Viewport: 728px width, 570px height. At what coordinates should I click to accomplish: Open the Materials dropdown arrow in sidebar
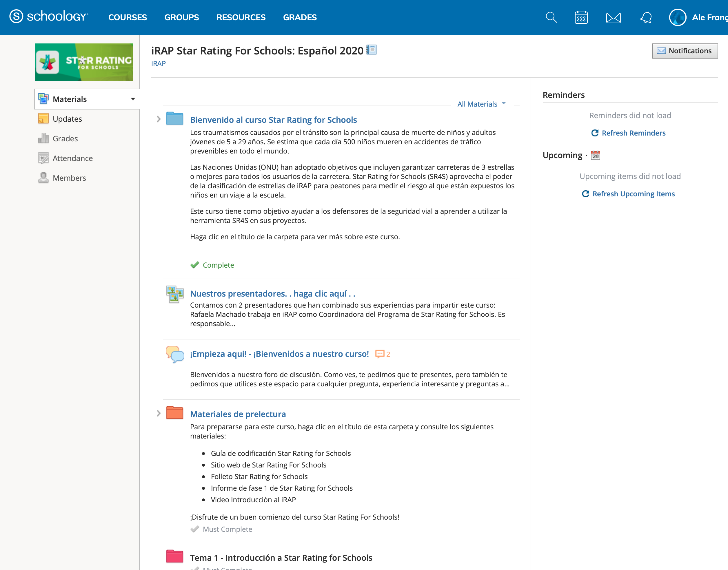click(133, 99)
